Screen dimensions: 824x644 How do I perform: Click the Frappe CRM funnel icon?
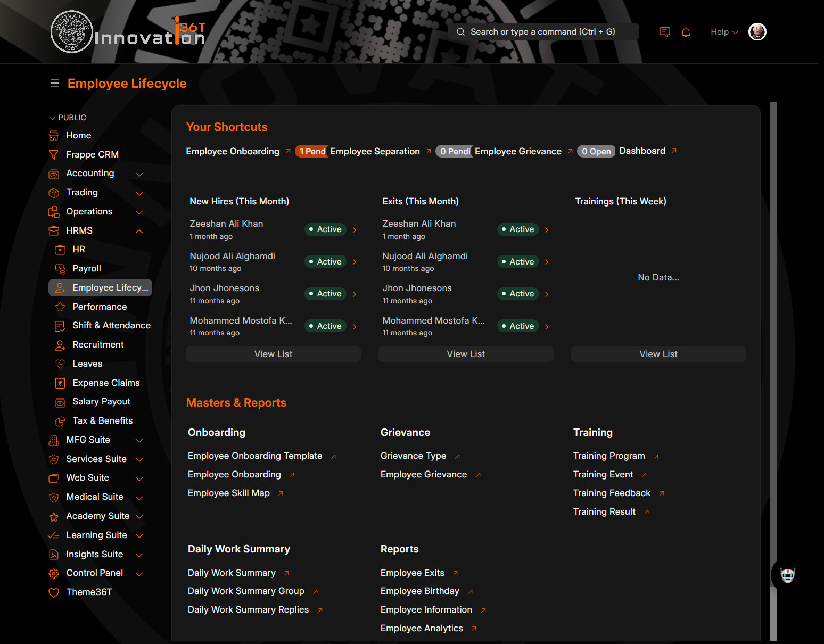tap(54, 155)
